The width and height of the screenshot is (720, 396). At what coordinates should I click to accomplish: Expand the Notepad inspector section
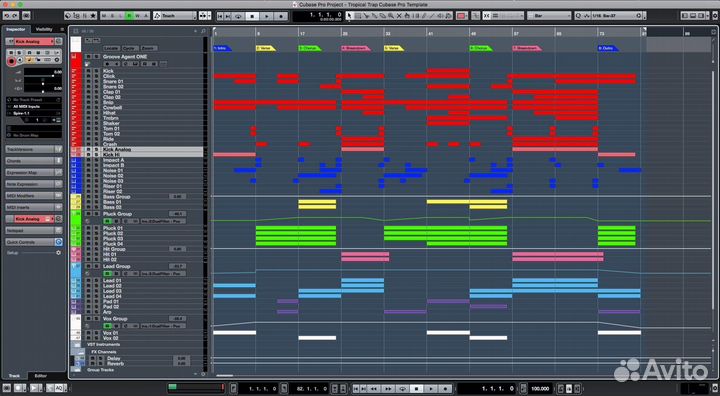point(34,231)
